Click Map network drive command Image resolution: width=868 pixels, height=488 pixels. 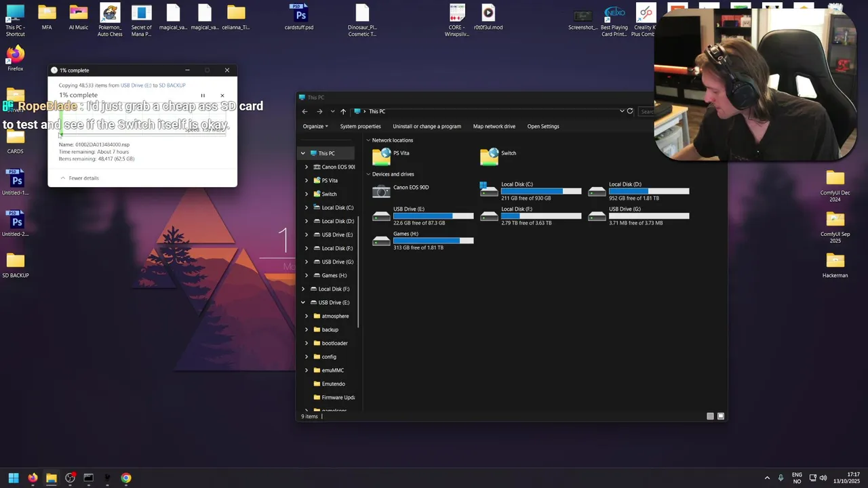(494, 126)
